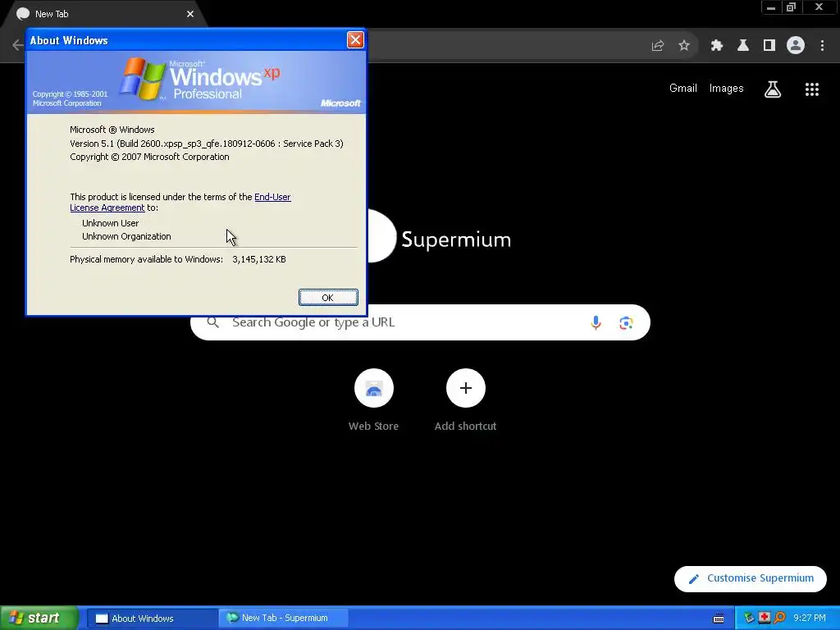Bookmark this tab with the star icon
The image size is (840, 630).
tap(684, 46)
